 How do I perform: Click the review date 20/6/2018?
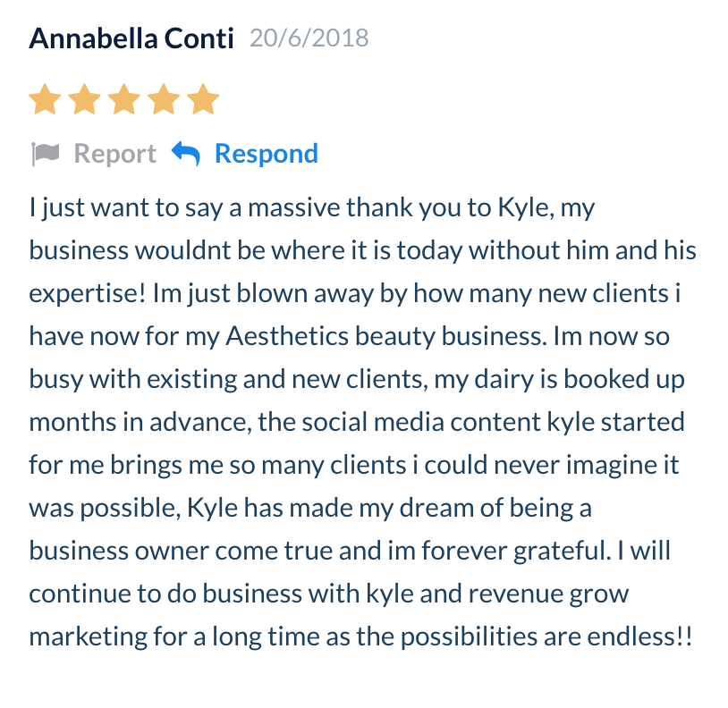[x=309, y=38]
